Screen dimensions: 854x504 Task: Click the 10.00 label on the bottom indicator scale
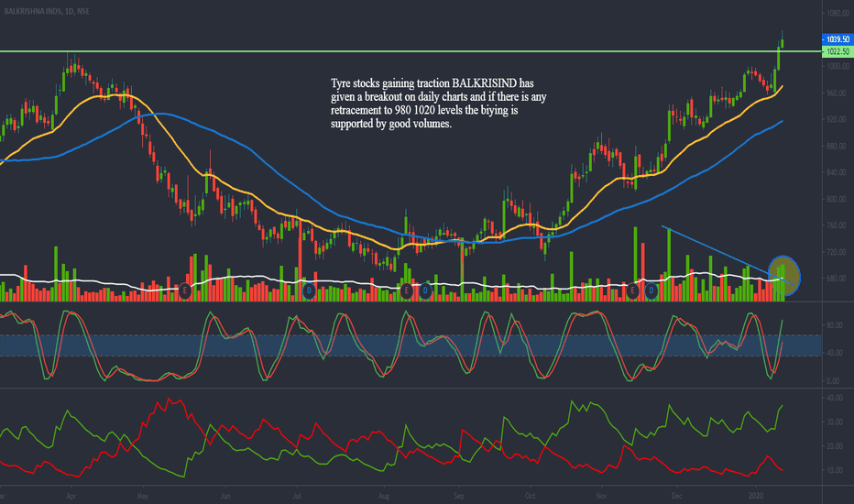click(835, 470)
